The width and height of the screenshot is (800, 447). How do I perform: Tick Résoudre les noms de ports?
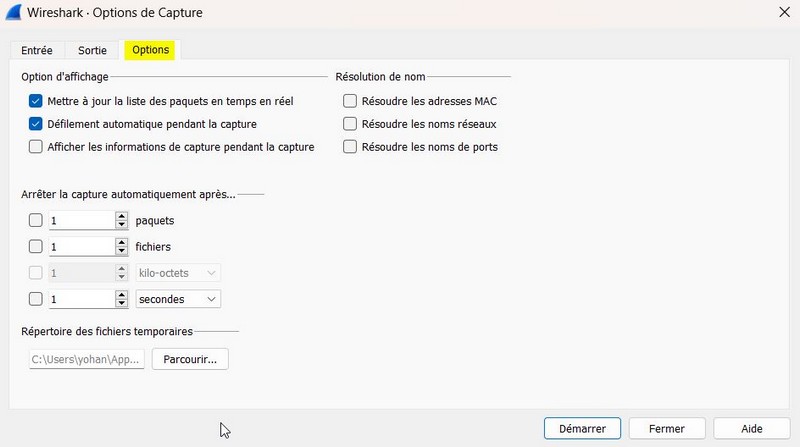coord(349,147)
